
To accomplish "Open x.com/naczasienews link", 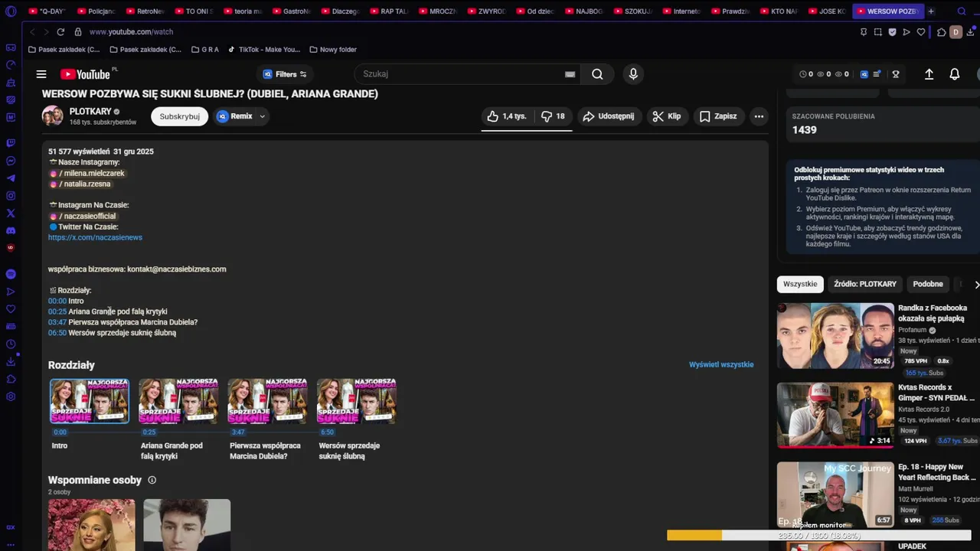I will click(95, 237).
